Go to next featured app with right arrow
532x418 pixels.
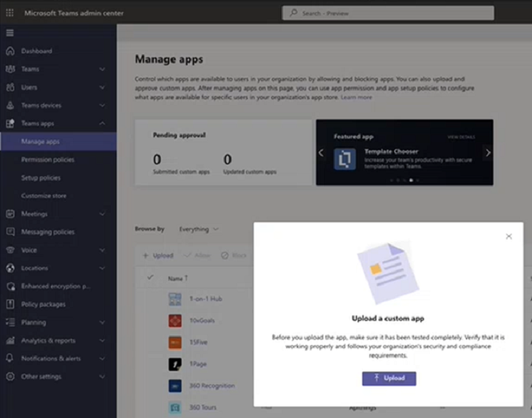488,153
